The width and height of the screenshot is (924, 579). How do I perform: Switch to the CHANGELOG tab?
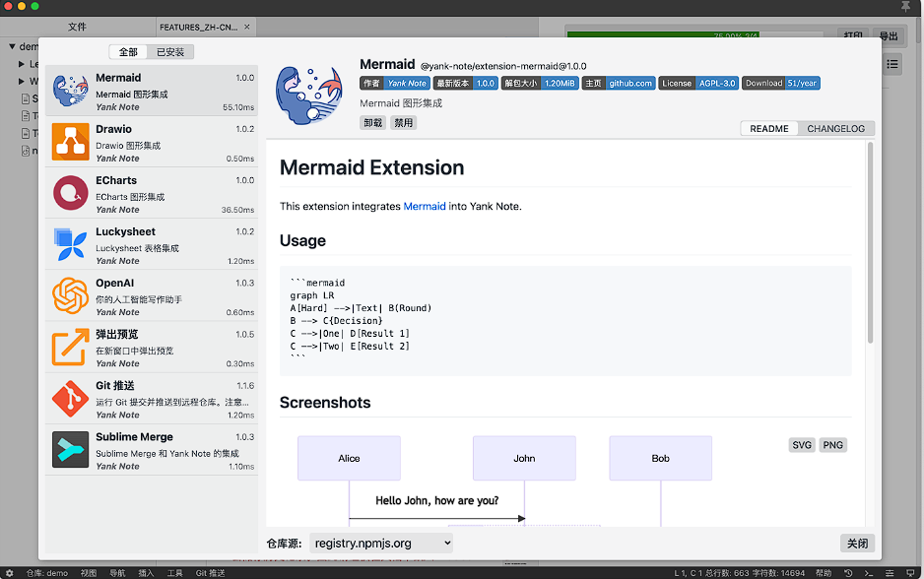[835, 128]
